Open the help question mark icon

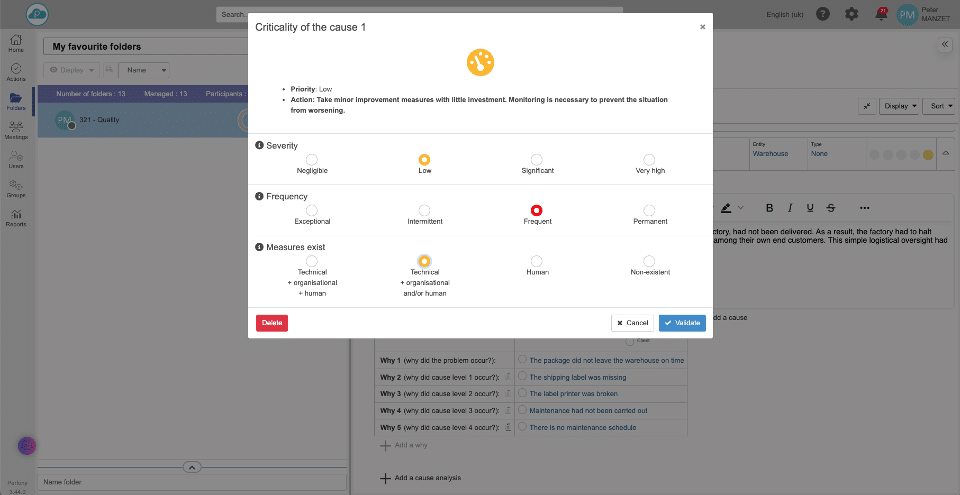click(x=823, y=14)
